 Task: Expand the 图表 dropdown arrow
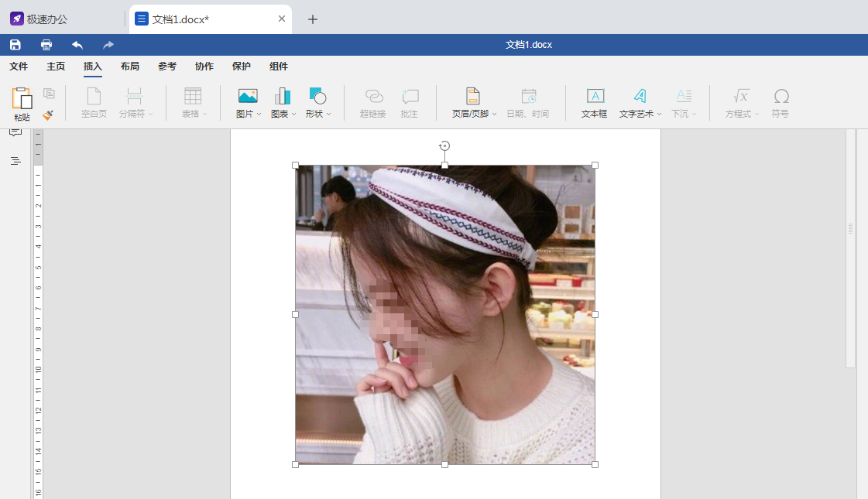coord(293,114)
